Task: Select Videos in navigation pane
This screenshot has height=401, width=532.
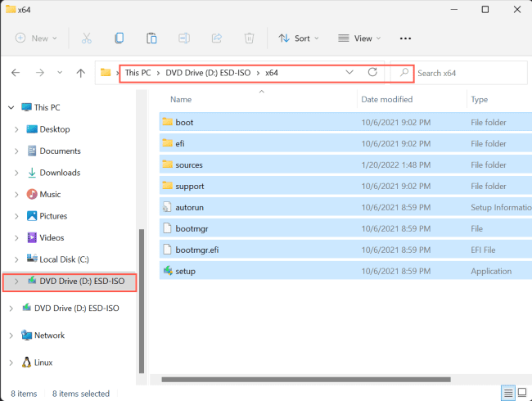Action: click(x=45, y=238)
